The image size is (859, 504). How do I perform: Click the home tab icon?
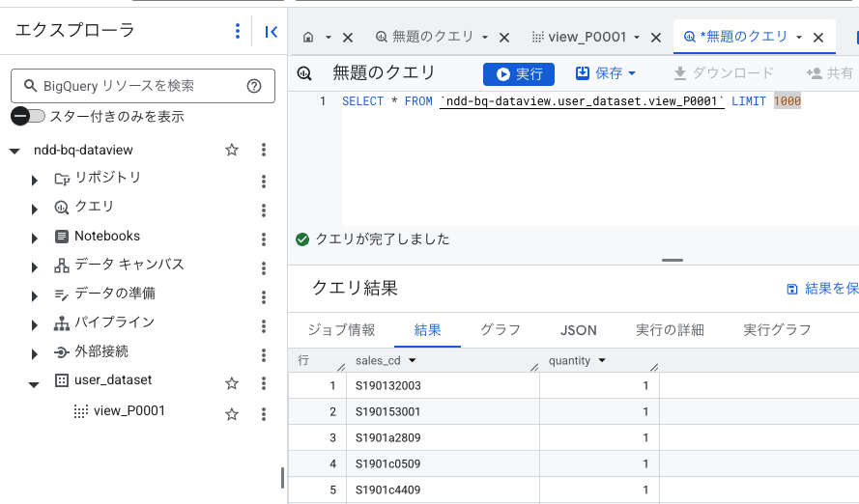tap(308, 38)
